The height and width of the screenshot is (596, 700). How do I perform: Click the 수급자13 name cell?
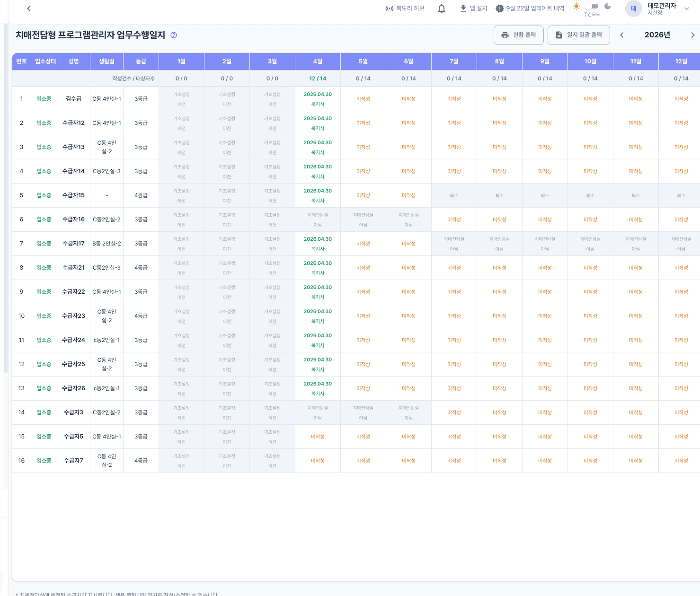73,147
